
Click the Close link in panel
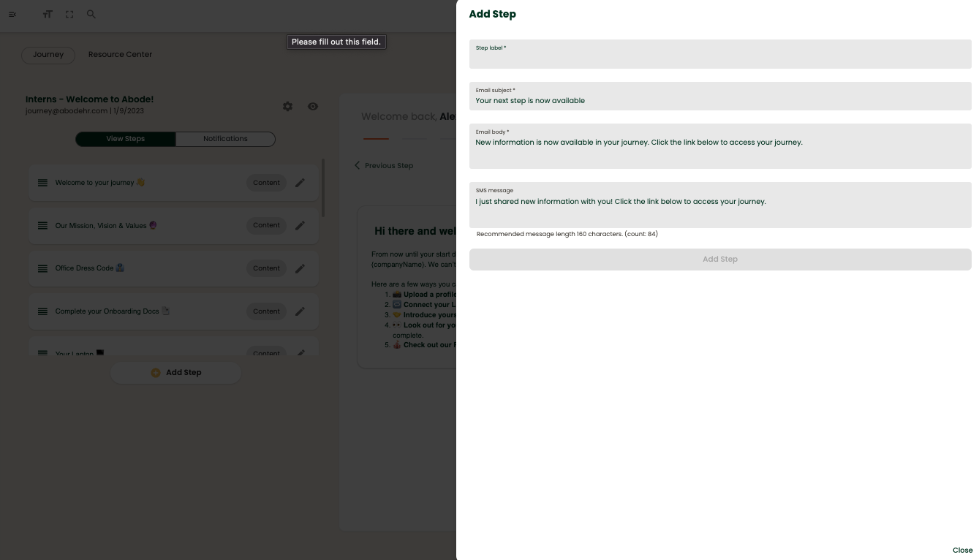(962, 550)
